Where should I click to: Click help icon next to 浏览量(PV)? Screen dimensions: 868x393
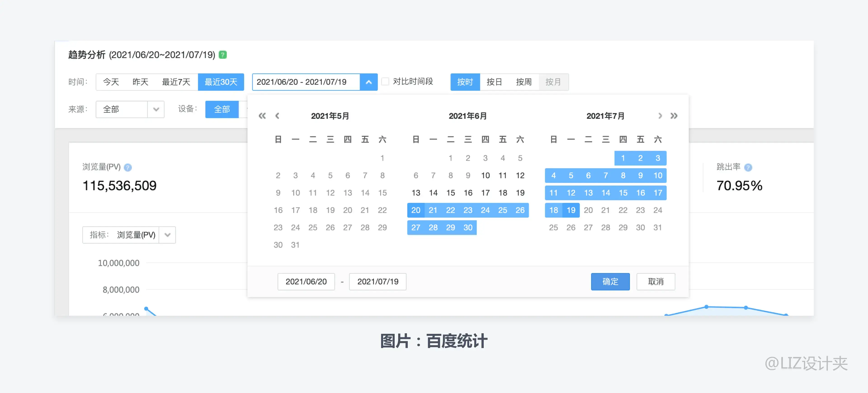(x=128, y=167)
